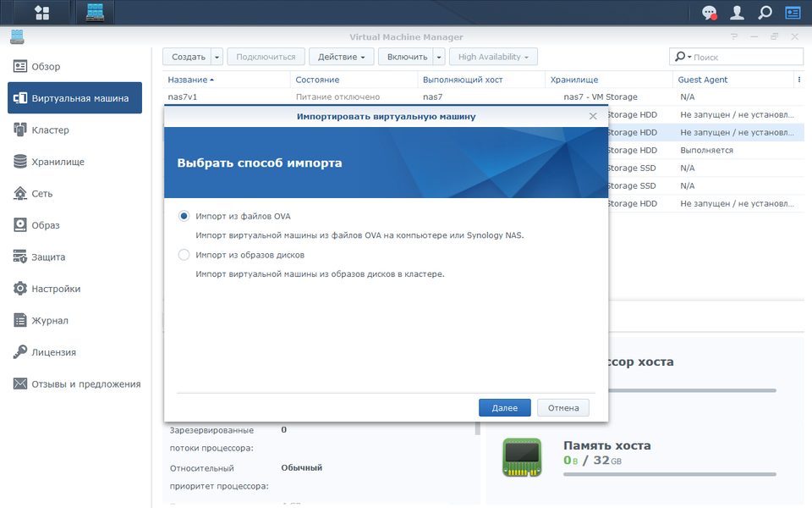Open the Хранилище sidebar section
The height and width of the screenshot is (508, 812).
tap(75, 161)
